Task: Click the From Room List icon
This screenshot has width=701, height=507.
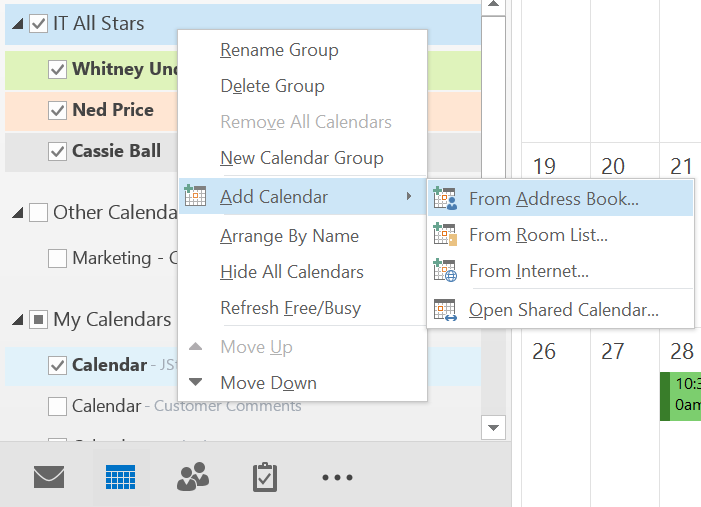Action: tap(445, 235)
